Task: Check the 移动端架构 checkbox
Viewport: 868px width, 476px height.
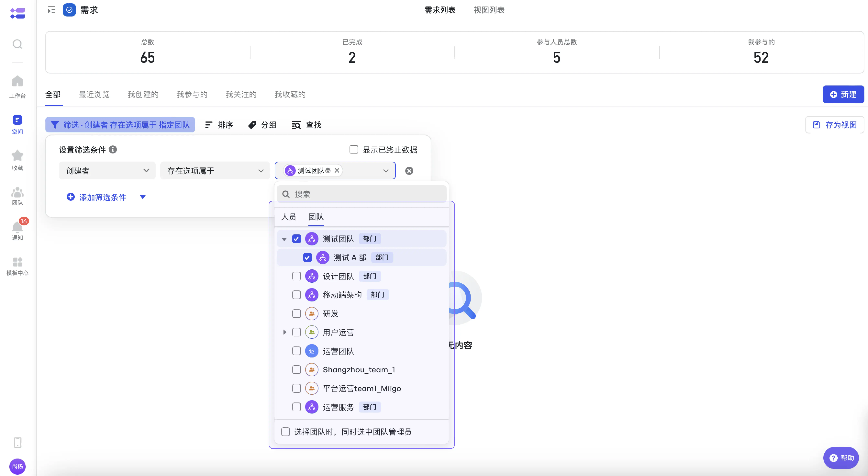Action: coord(296,295)
